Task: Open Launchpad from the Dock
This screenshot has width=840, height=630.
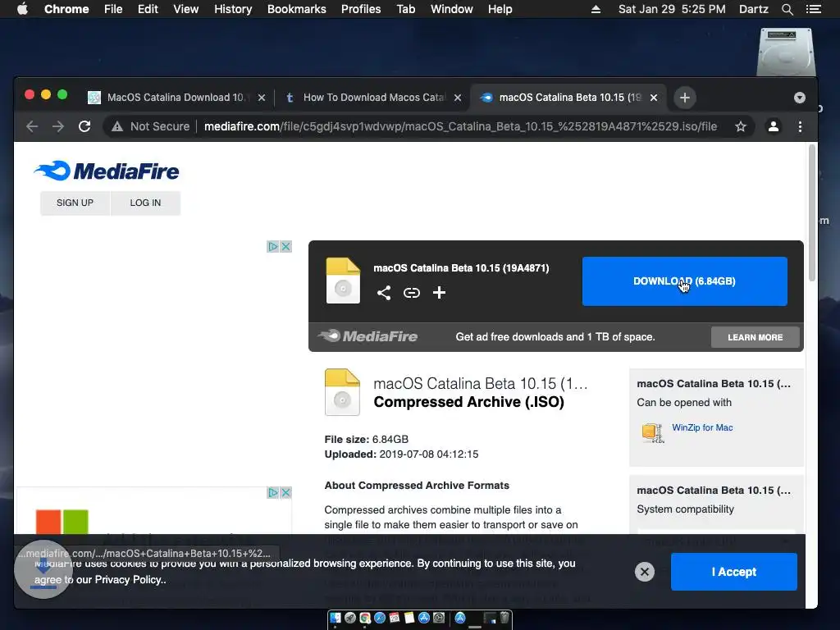Action: point(350,618)
